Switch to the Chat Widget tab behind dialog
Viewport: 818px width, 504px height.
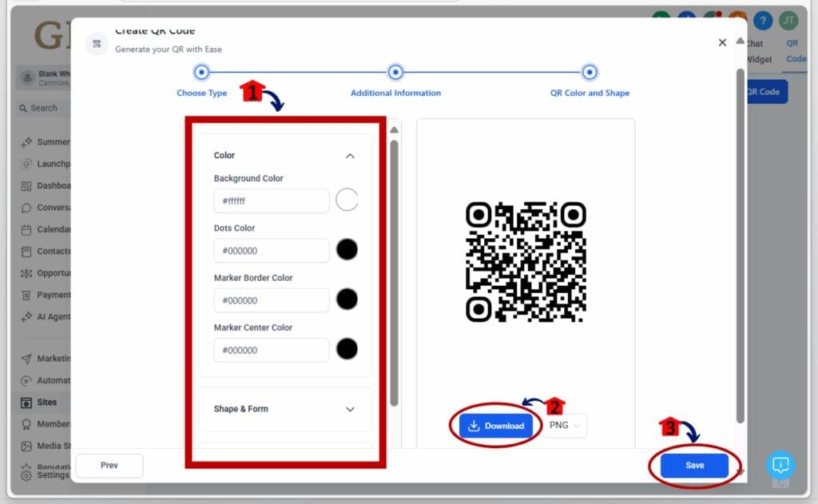tap(759, 51)
